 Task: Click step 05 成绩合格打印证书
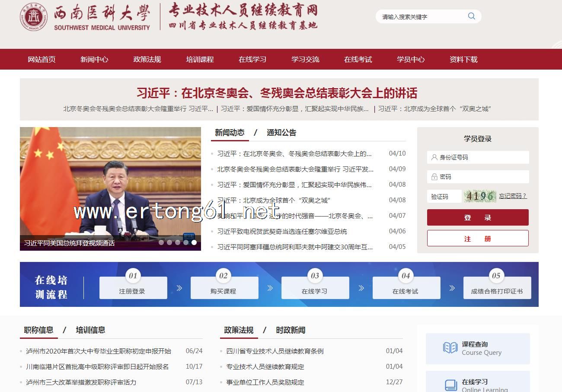[497, 288]
